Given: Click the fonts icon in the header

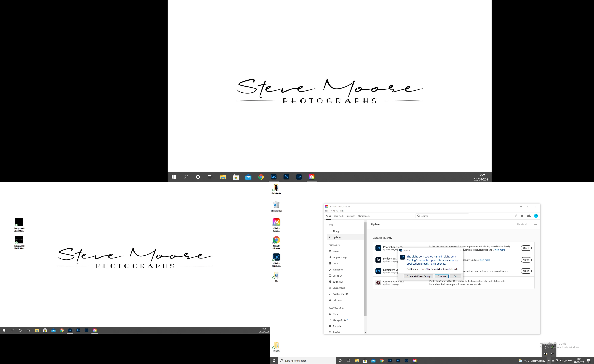Looking at the screenshot, I should pos(516,216).
